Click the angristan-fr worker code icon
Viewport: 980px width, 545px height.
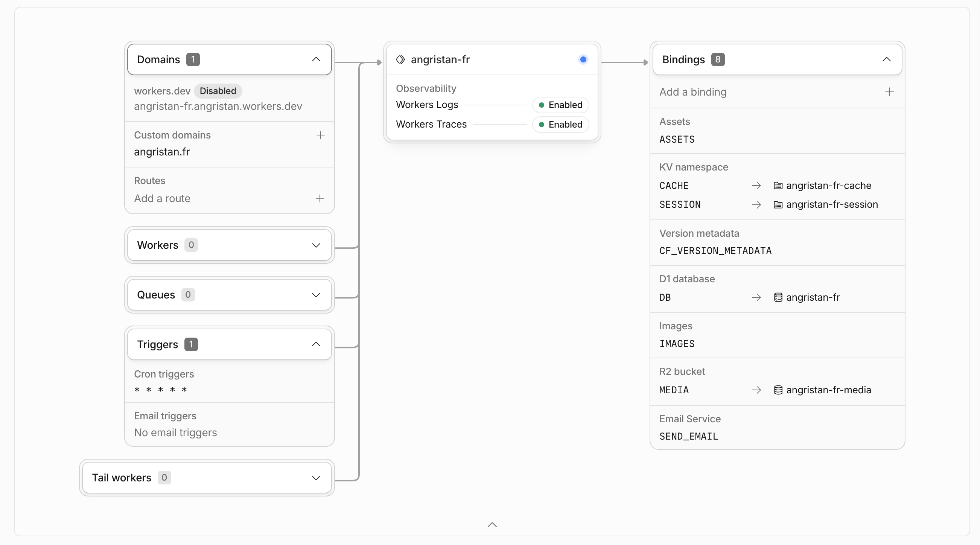point(400,59)
